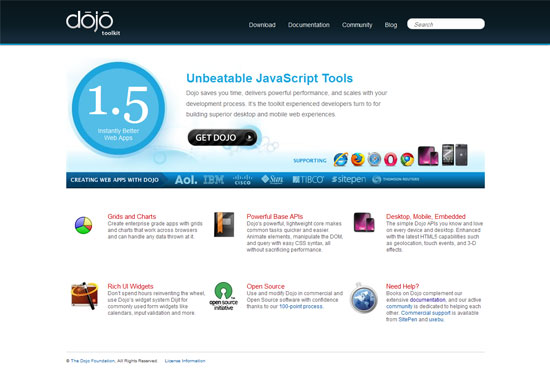Click the iPad and iPhone icon in the Supporting row
Viewport: 550px width, 372px height.
(x=428, y=156)
